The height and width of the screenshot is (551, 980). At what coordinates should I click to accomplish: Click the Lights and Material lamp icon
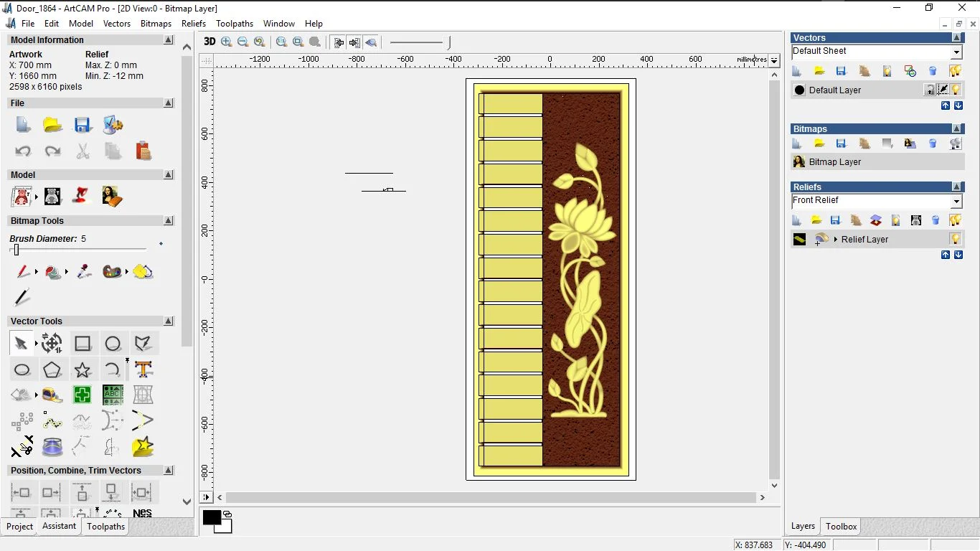83,196
